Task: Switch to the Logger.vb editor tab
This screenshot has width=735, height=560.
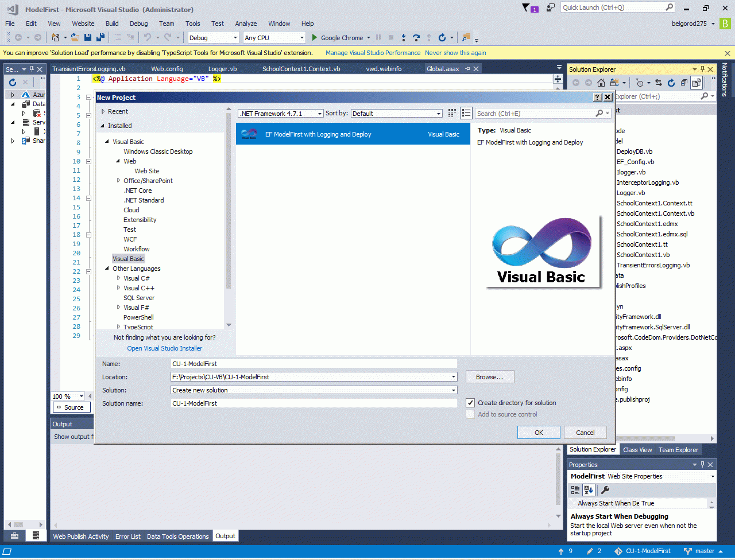Action: (x=222, y=69)
